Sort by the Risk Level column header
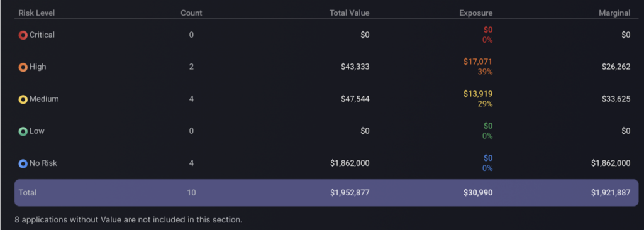644x230 pixels. [x=36, y=13]
